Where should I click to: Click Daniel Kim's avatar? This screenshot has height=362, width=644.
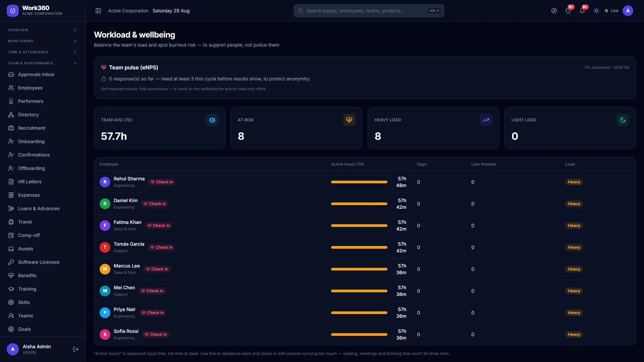105,204
